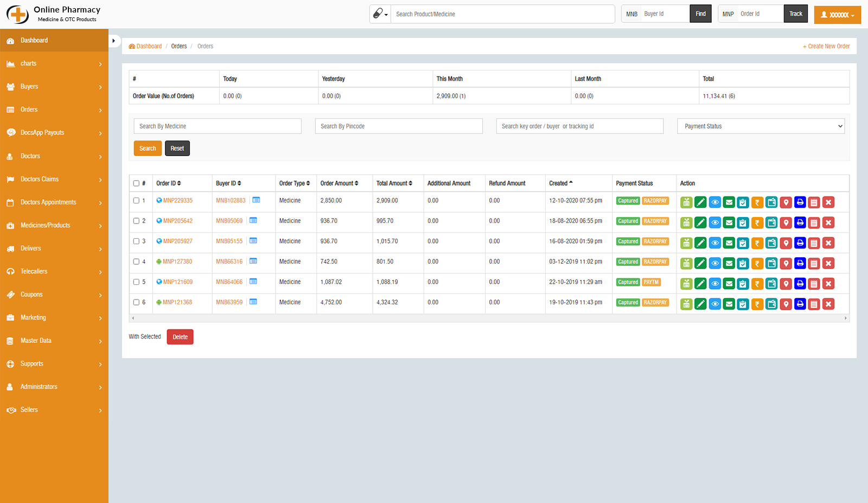Expand the Medicines/Products sidebar menu

pos(54,225)
